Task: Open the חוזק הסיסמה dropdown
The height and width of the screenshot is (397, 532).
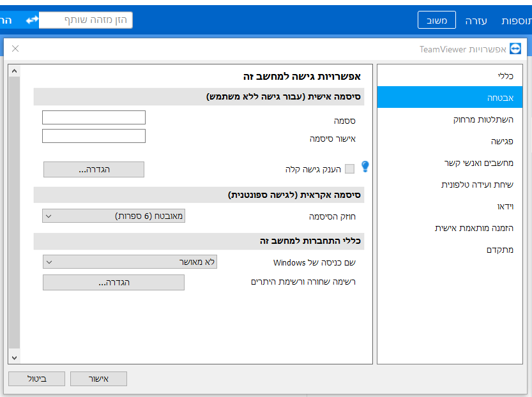Action: tap(114, 216)
